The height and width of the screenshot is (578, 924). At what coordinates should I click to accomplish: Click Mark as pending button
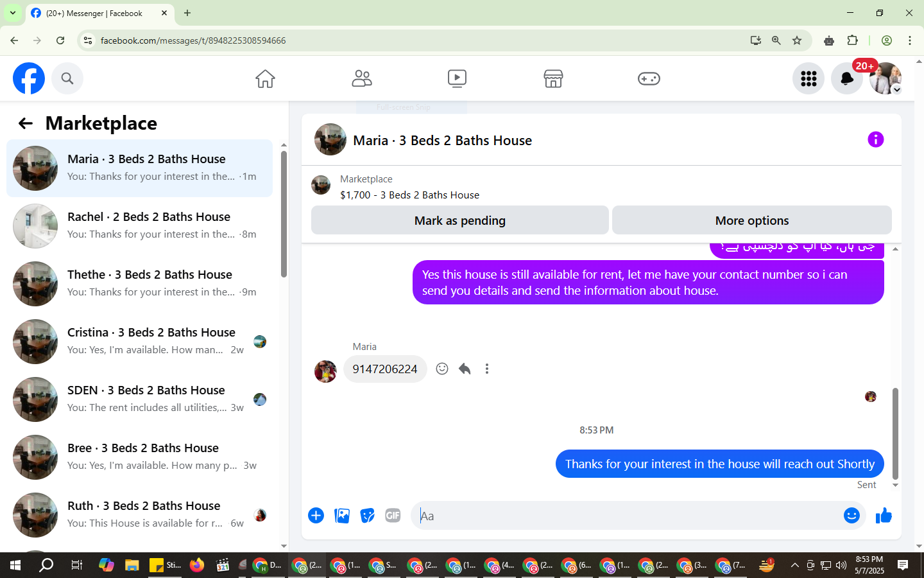click(460, 220)
